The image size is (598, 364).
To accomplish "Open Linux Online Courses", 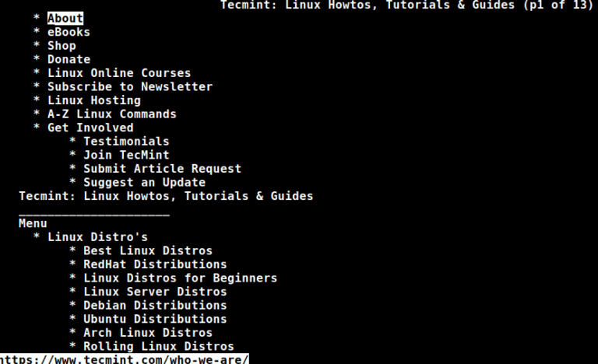I will tap(119, 73).
